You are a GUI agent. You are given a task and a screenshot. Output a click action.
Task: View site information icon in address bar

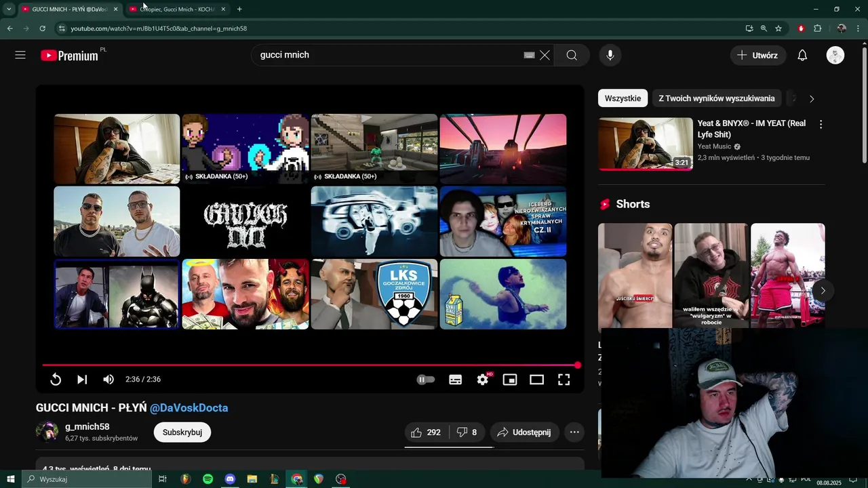[x=62, y=28]
